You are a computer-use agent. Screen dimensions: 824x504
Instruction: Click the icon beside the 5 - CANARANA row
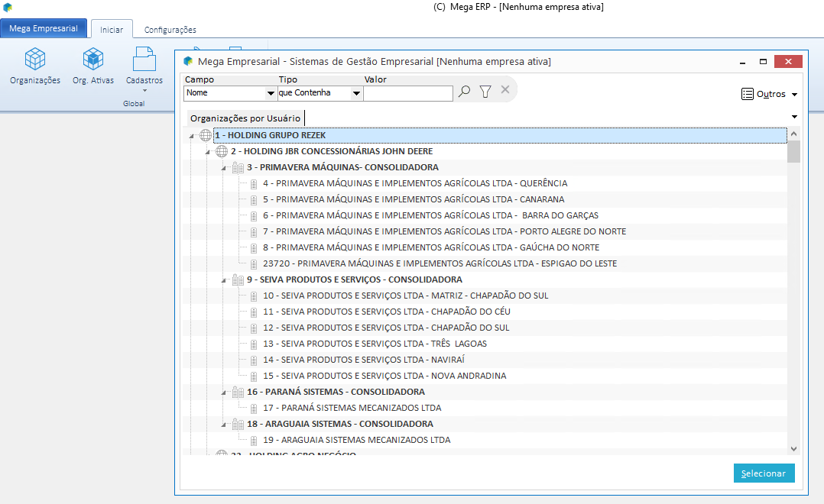254,200
